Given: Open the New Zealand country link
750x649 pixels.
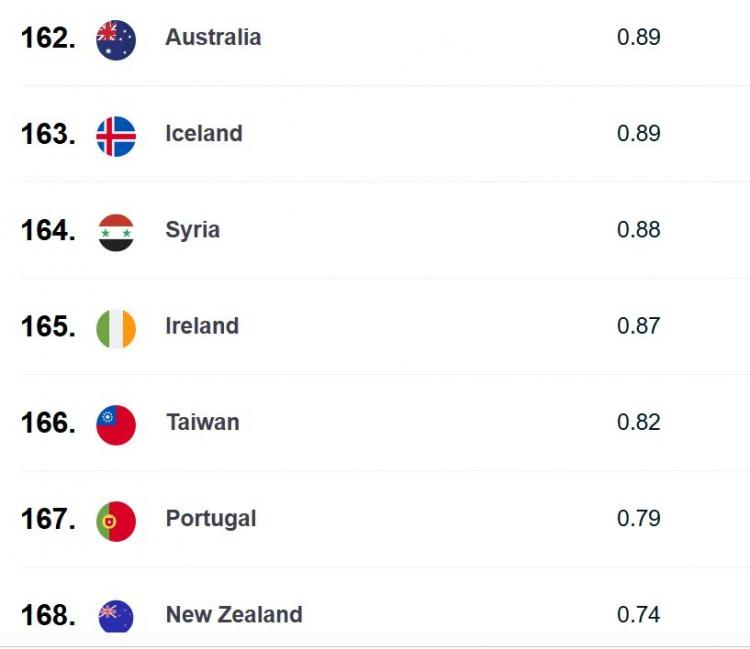Looking at the screenshot, I should 234,615.
